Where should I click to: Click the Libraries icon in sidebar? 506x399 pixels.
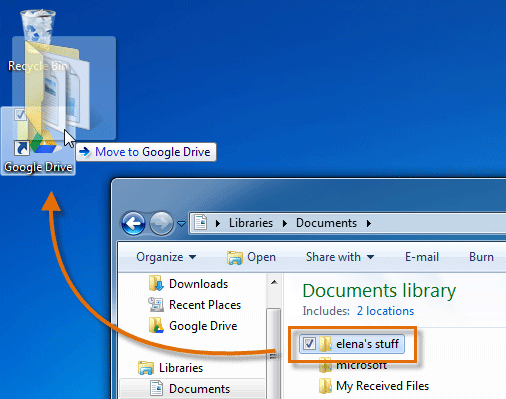coord(146,368)
